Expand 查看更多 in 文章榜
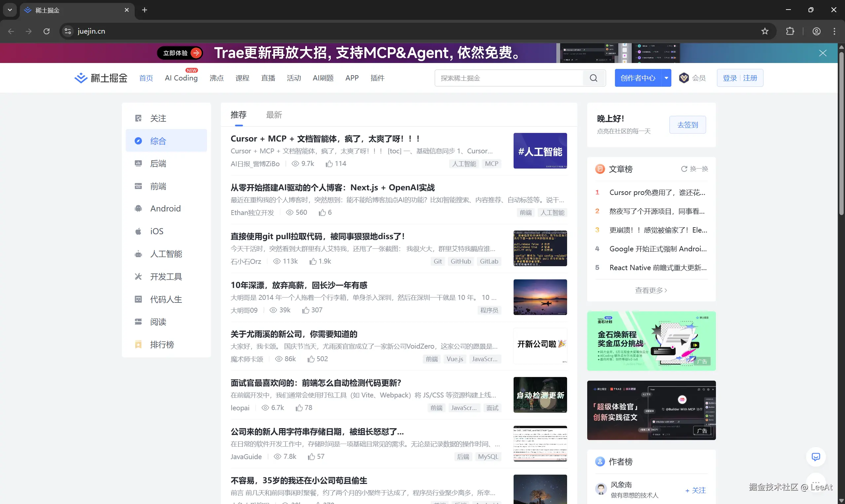 pyautogui.click(x=651, y=290)
